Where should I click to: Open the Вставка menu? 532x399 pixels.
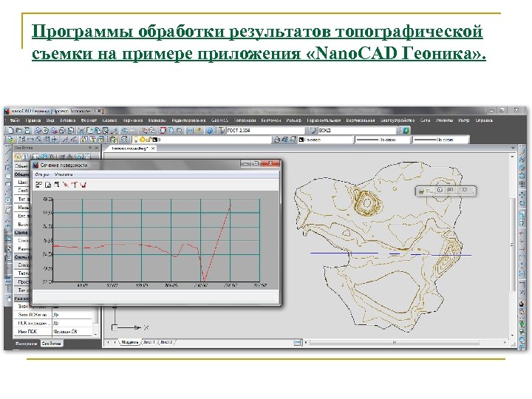coord(67,120)
